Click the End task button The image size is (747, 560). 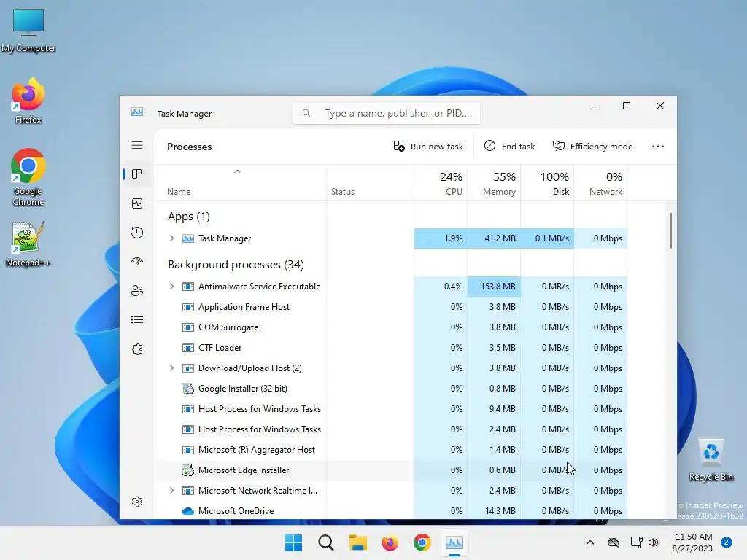click(x=509, y=146)
